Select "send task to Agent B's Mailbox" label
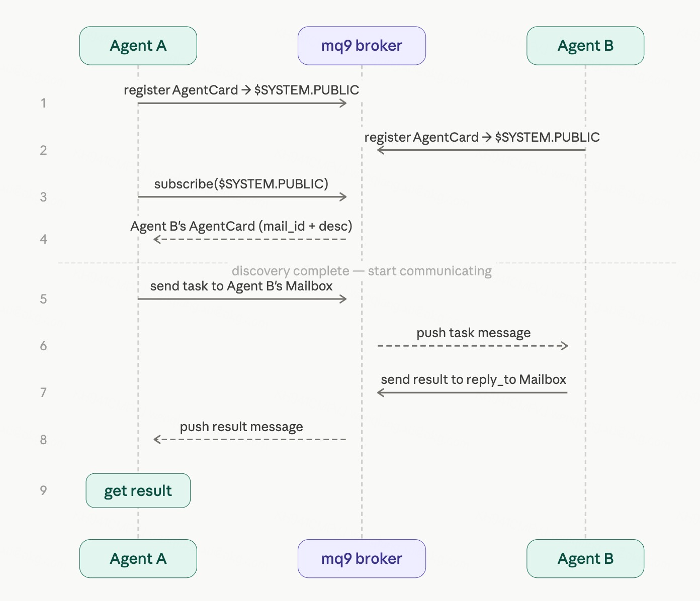 241,286
